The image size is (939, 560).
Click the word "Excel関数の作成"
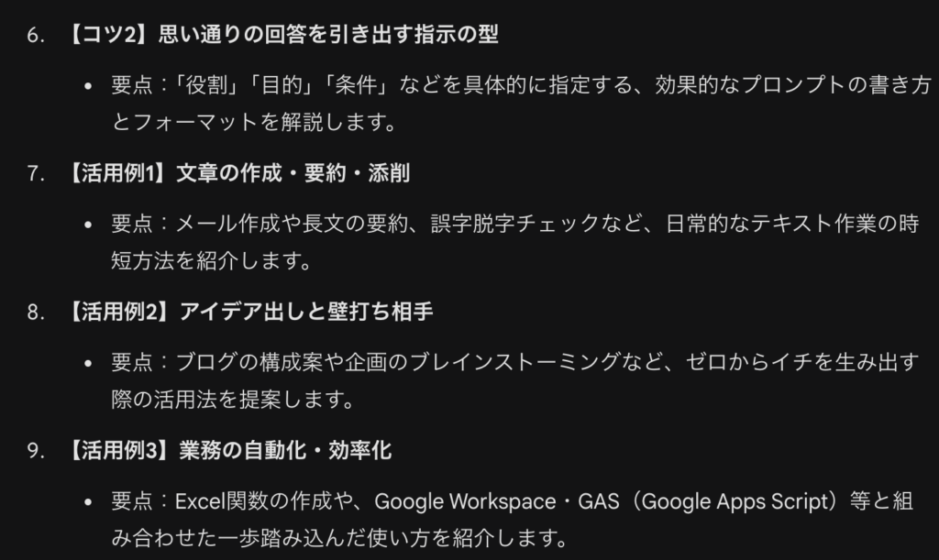coord(249,501)
